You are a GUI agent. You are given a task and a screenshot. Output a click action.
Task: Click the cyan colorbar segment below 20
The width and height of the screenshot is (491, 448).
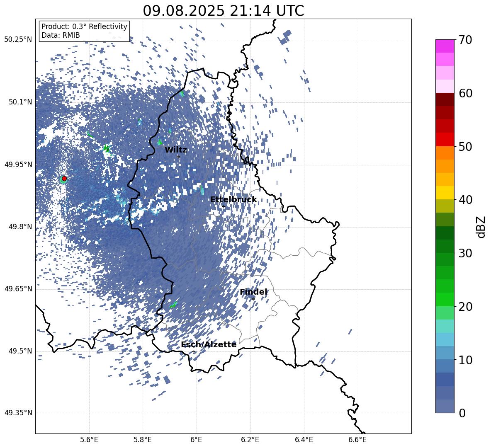[445, 326]
